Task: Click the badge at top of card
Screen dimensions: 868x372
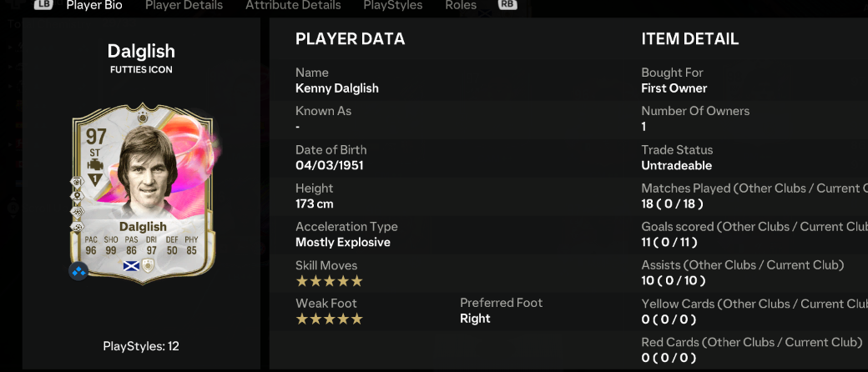Action: [x=142, y=118]
